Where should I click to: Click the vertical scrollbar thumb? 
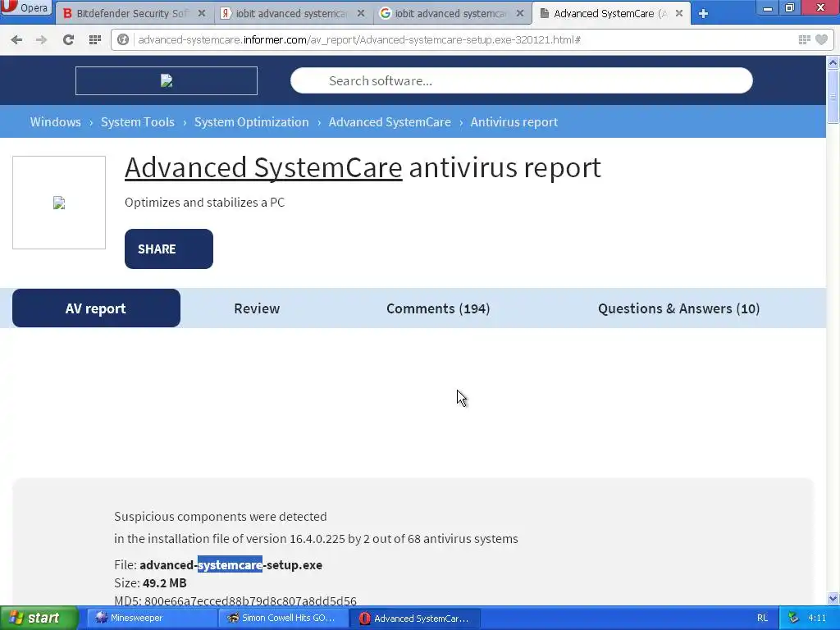click(x=833, y=97)
